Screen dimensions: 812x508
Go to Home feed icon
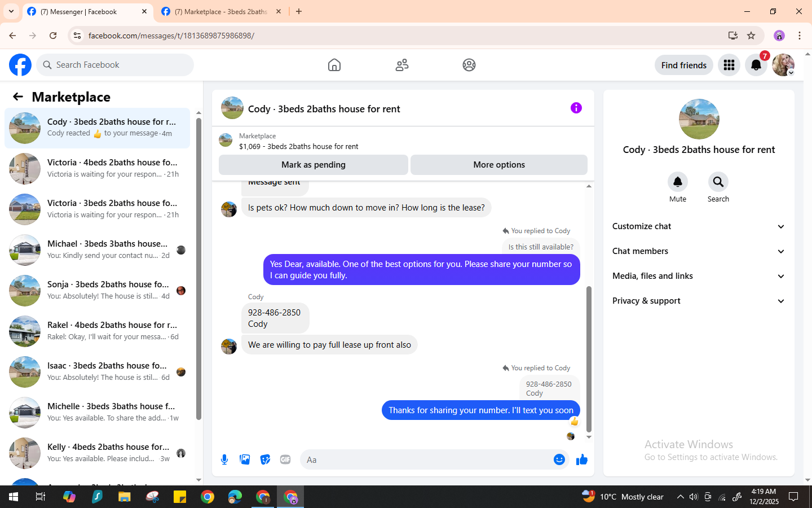334,65
